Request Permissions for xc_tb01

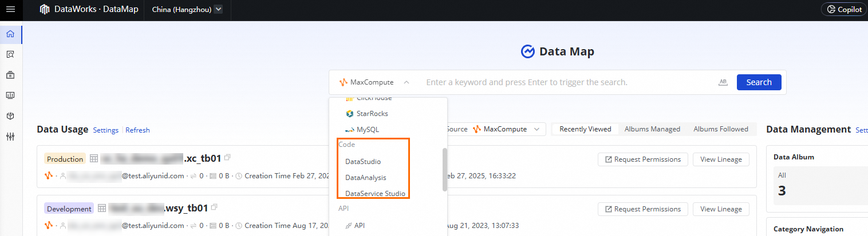pyautogui.click(x=643, y=159)
